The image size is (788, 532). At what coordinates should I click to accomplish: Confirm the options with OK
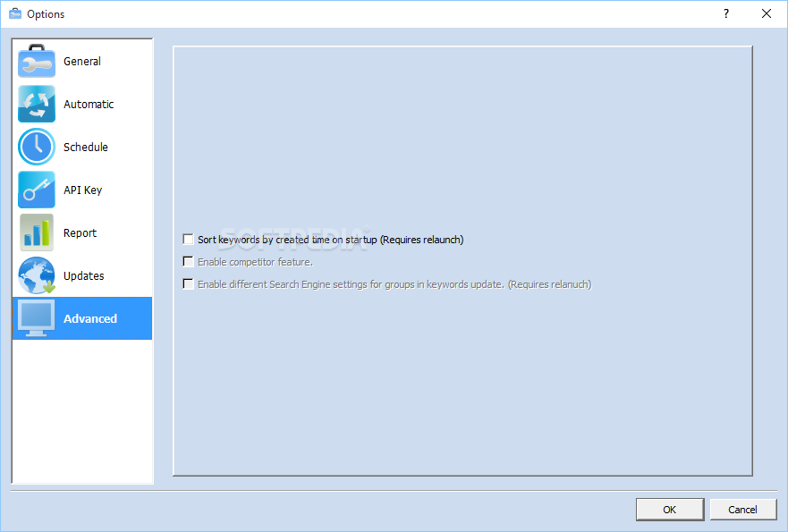pyautogui.click(x=669, y=510)
